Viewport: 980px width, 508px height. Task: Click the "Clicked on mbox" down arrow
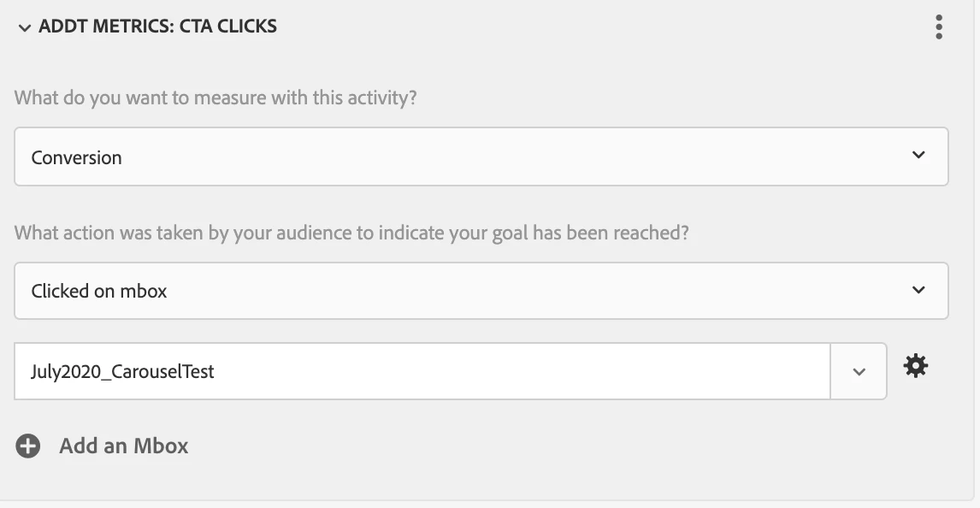pos(918,290)
